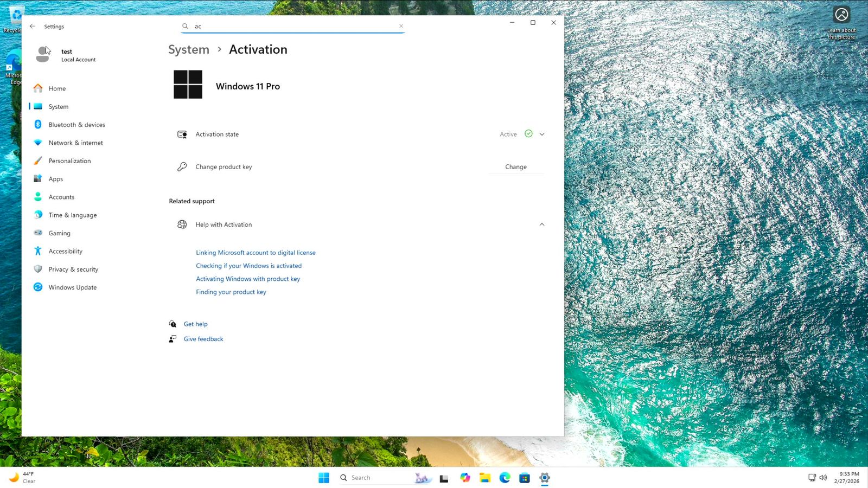Expand the Activation state details

(x=541, y=134)
